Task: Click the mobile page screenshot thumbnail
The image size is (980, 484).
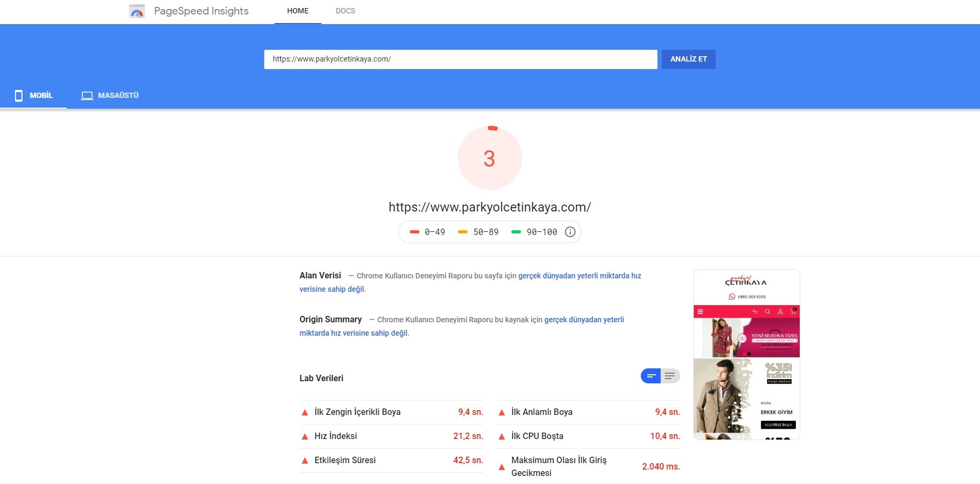Action: pyautogui.click(x=747, y=354)
